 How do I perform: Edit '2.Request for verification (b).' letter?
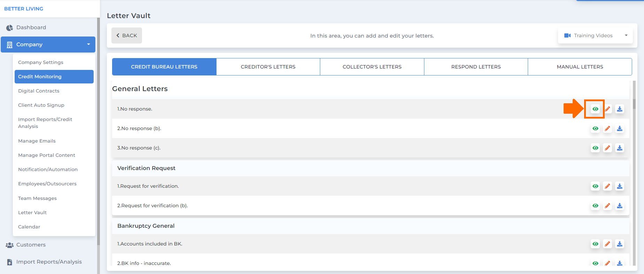coord(607,205)
